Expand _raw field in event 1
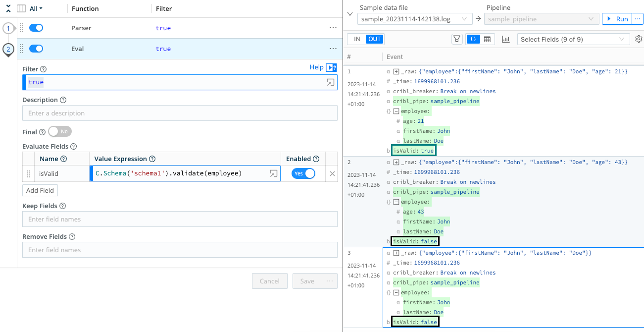644x332 pixels. coord(396,72)
